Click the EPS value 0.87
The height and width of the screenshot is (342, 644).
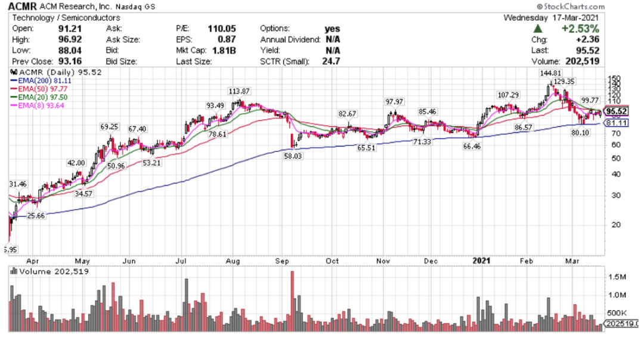[x=227, y=39]
